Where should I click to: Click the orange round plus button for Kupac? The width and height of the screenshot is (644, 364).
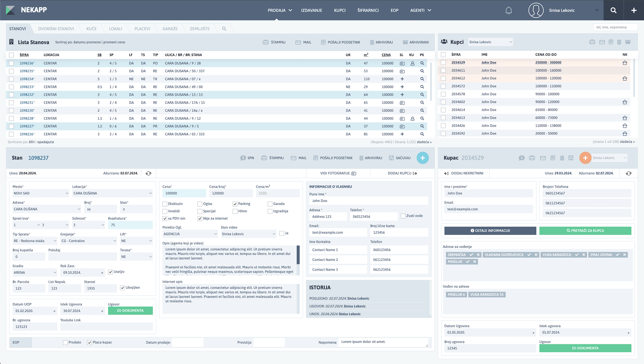pyautogui.click(x=585, y=158)
